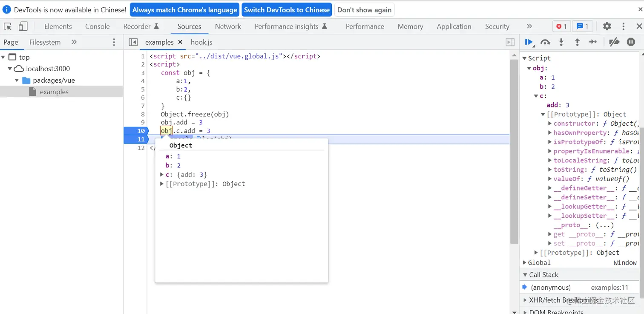Collapse the obj entry in Scope
644x314 pixels.
(529, 68)
